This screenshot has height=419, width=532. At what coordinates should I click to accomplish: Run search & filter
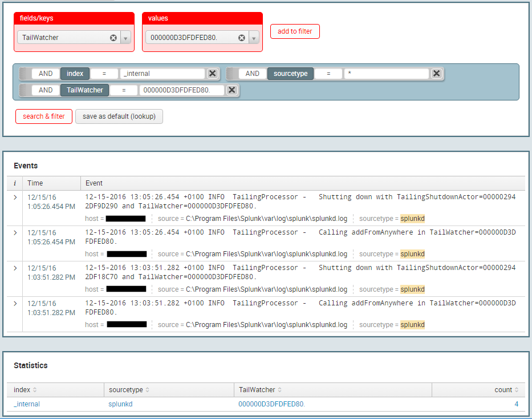pos(44,116)
